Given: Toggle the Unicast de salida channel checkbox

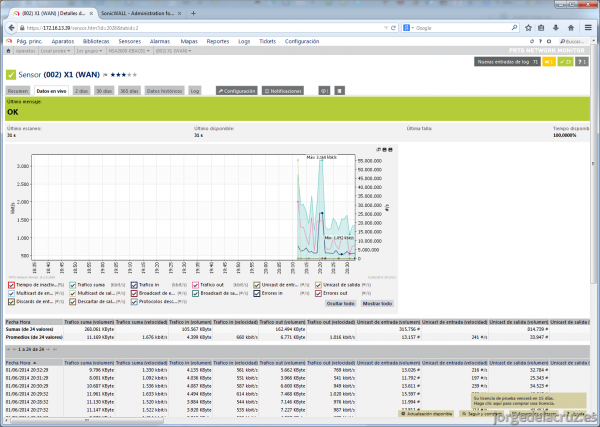Looking at the screenshot, I should 318,285.
